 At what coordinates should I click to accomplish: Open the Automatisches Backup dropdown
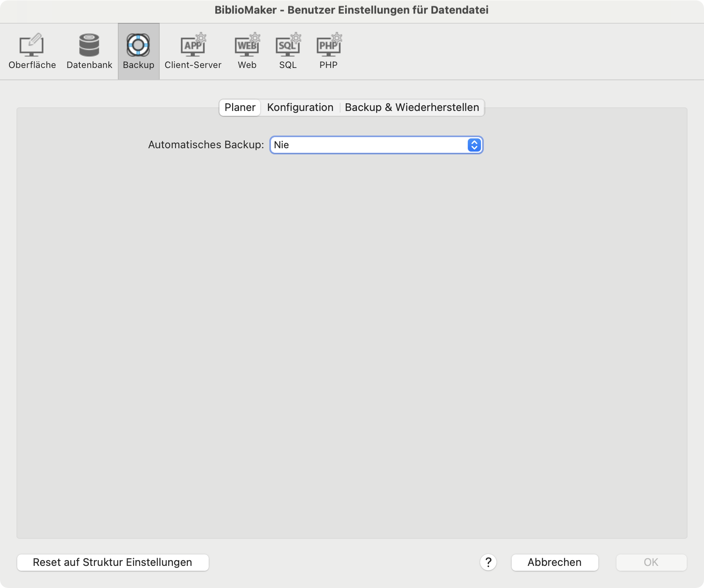376,145
